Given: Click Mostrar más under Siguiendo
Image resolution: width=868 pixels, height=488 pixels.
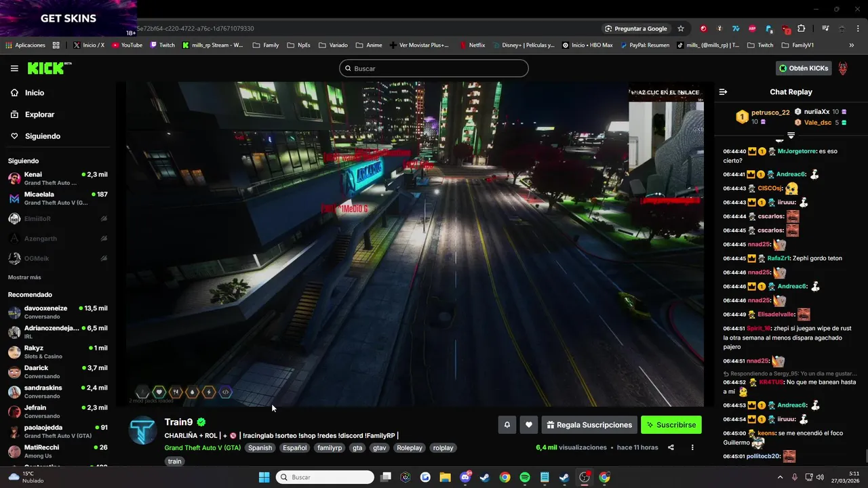Looking at the screenshot, I should (x=24, y=277).
